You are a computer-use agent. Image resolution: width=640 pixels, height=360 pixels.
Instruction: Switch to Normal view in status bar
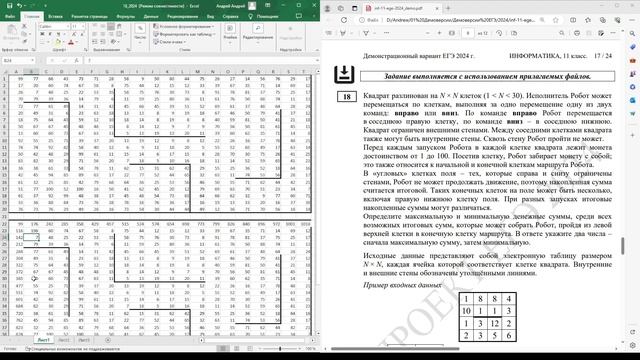(x=223, y=349)
